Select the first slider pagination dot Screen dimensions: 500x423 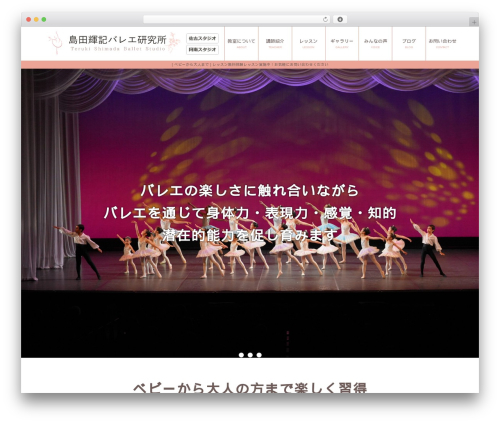241,355
